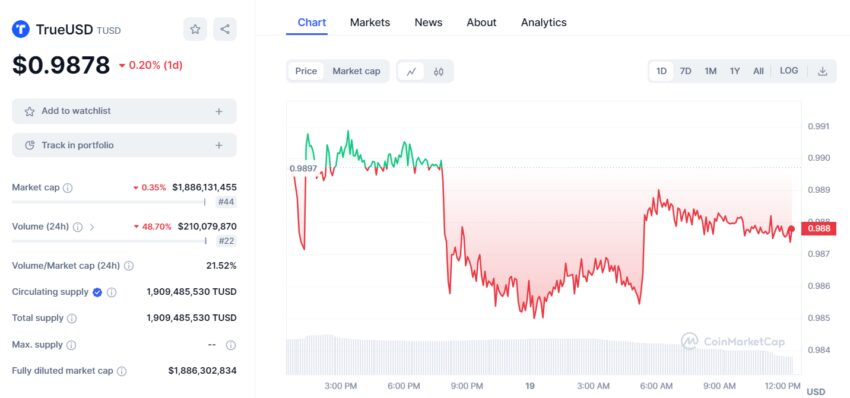
Task: Click info icon next to Fully diluted market cap
Action: coord(122,371)
